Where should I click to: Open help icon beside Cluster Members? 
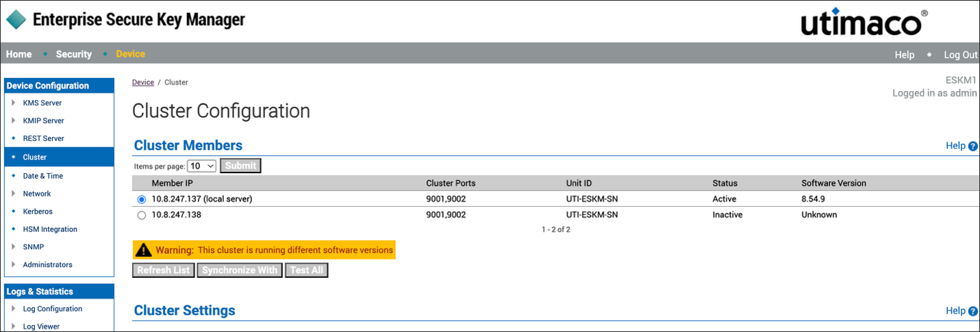[973, 146]
